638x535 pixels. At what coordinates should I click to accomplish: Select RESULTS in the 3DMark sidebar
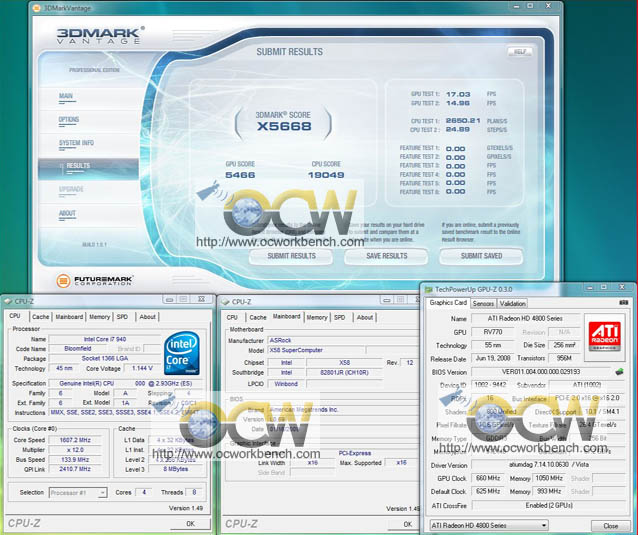pyautogui.click(x=88, y=168)
